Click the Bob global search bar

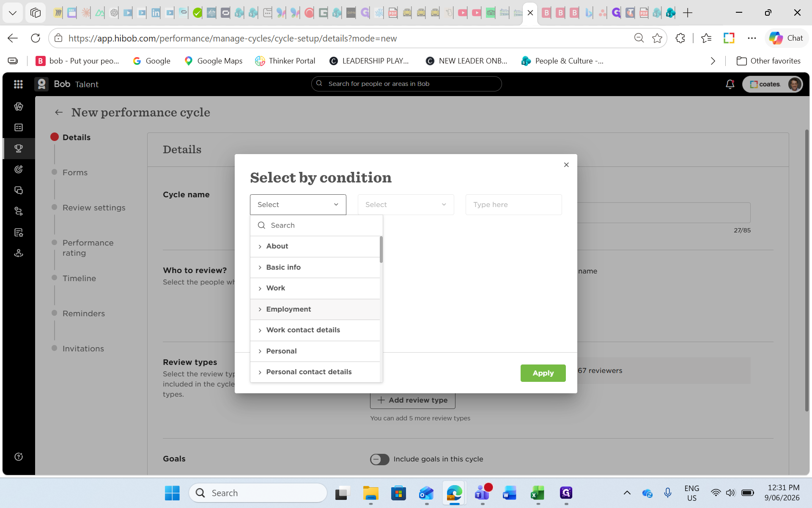point(406,84)
